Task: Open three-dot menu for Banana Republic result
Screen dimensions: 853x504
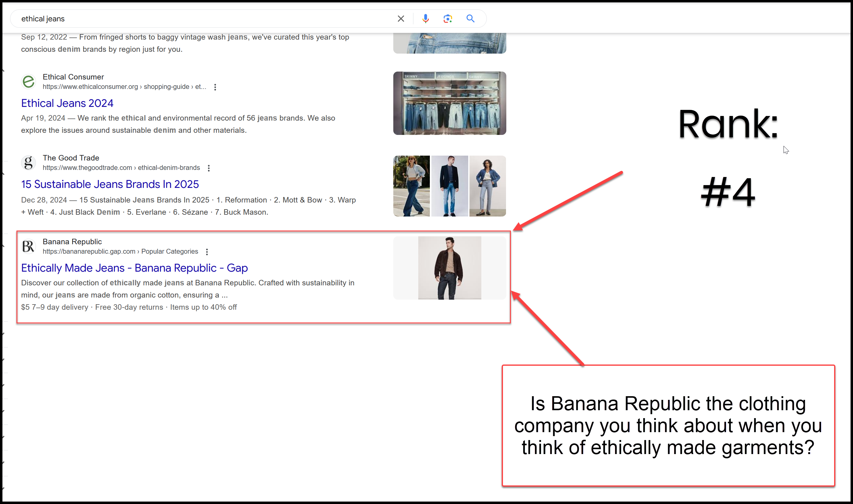Action: (x=207, y=252)
